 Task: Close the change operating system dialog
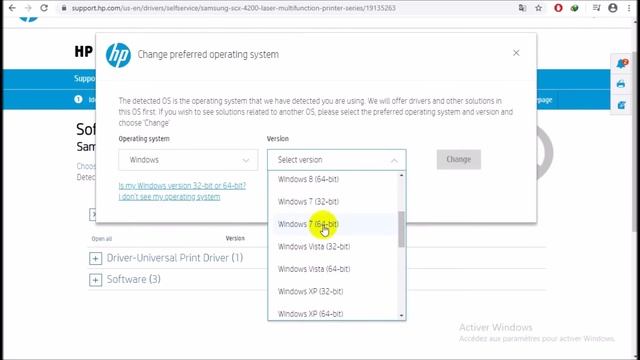(516, 53)
